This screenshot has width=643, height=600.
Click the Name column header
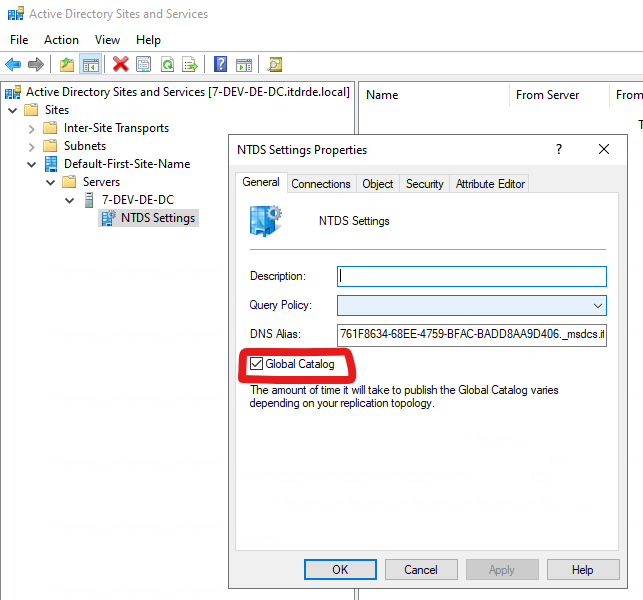coord(434,95)
